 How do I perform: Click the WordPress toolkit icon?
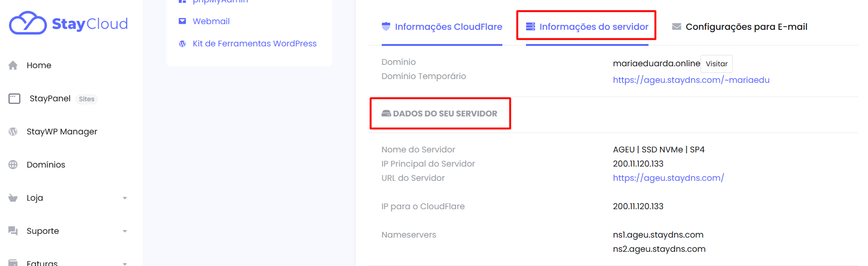(x=182, y=44)
